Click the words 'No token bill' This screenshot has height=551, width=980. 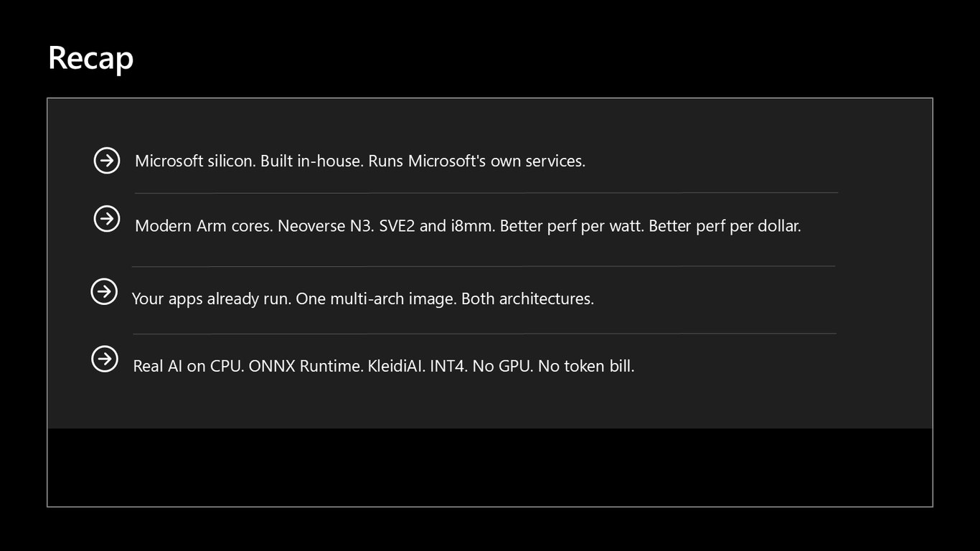586,366
